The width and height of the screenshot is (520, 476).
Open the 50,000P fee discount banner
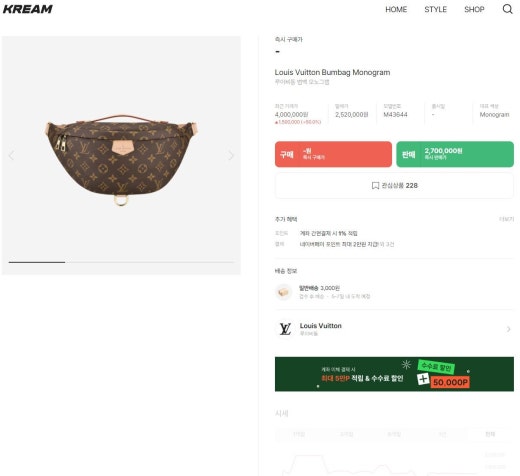point(394,374)
